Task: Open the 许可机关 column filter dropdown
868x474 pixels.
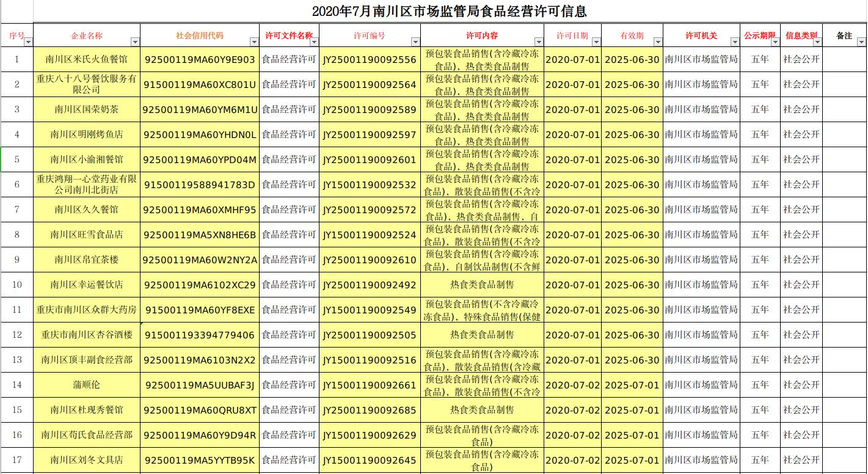Action: coord(735,42)
